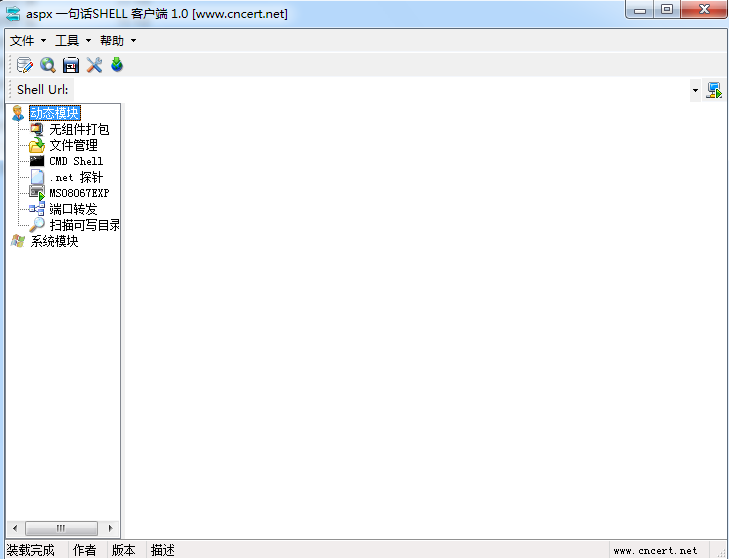729x559 pixels.
Task: Click inside the Shell Url input field
Action: click(381, 90)
